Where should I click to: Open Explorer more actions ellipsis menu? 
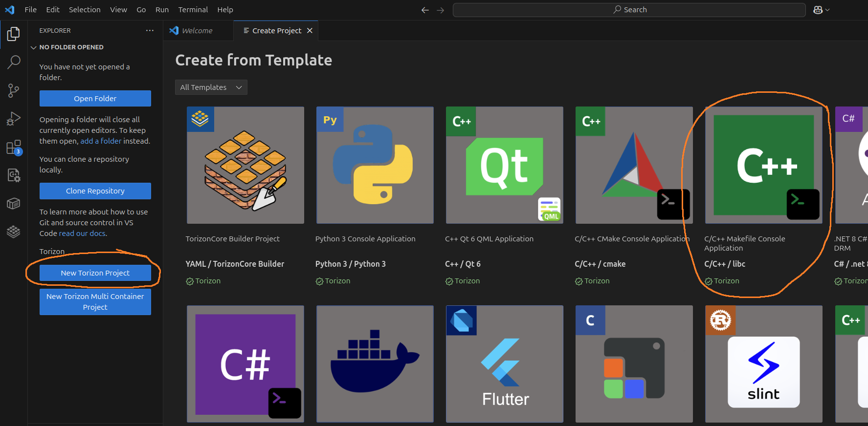point(150,30)
